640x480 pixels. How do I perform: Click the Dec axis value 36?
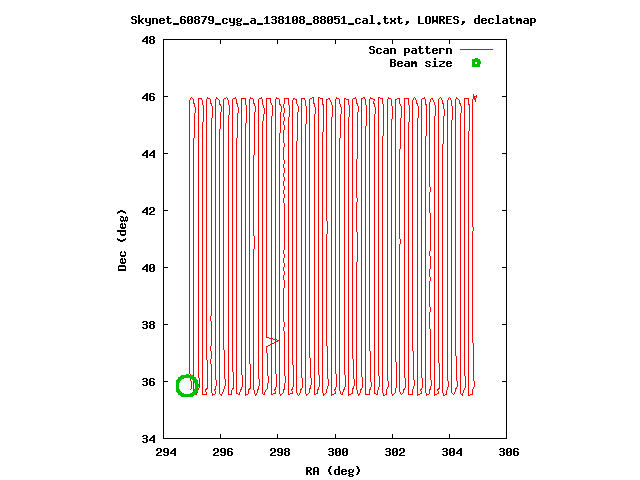click(149, 382)
